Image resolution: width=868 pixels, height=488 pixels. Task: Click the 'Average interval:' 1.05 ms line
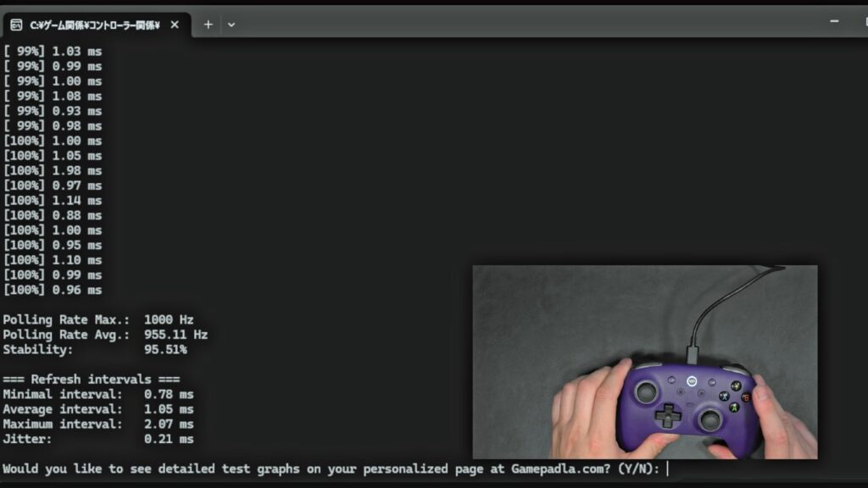(x=98, y=409)
